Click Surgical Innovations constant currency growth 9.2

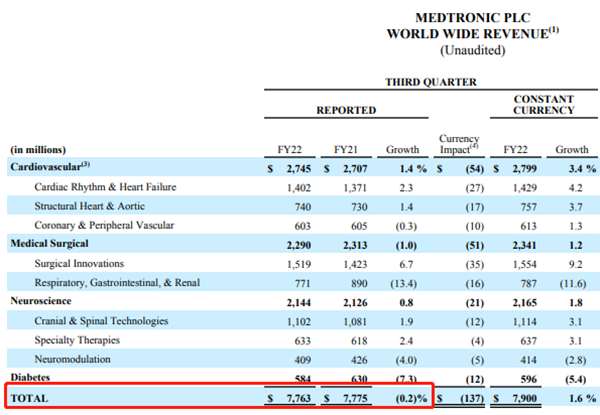tap(576, 264)
